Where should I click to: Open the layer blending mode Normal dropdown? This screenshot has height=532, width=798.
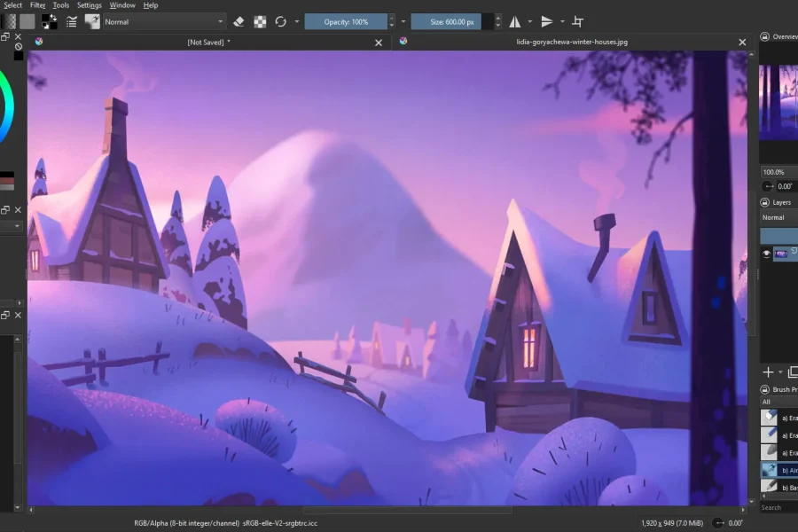click(778, 217)
